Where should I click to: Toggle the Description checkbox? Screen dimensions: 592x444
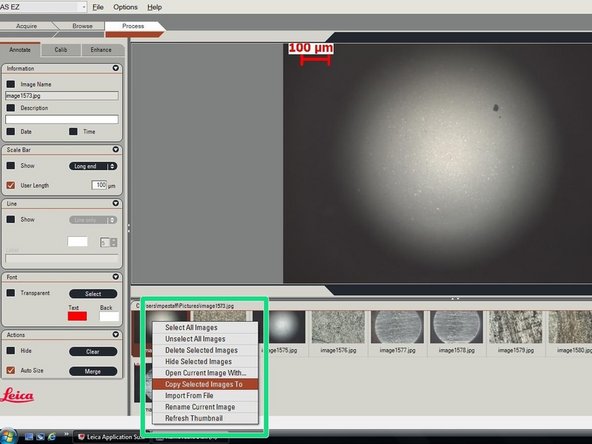(11, 108)
